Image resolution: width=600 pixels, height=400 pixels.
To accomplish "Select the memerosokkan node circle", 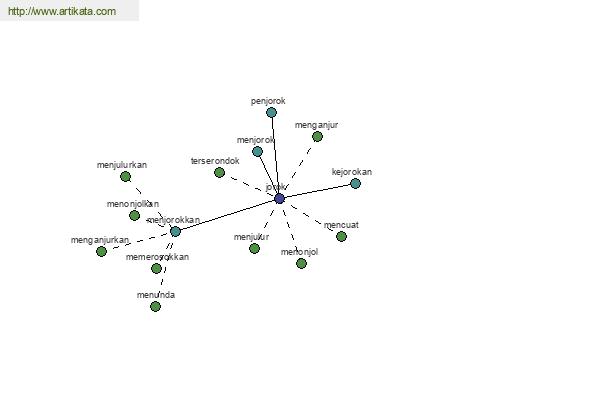I will point(156,268).
